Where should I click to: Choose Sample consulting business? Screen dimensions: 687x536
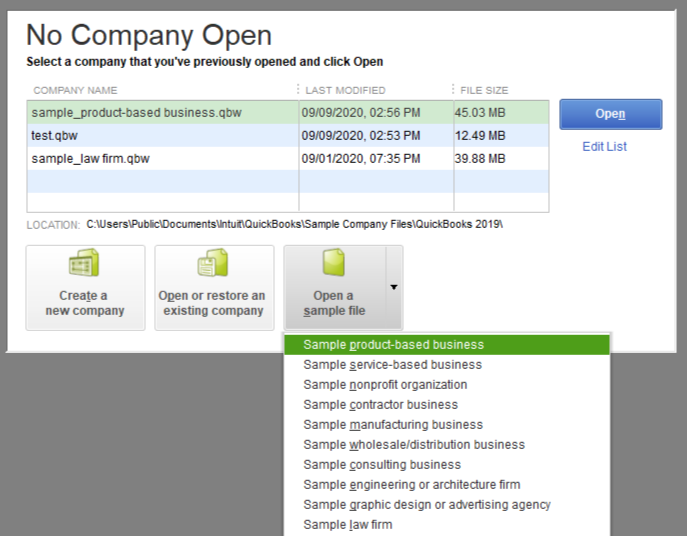(x=446, y=465)
